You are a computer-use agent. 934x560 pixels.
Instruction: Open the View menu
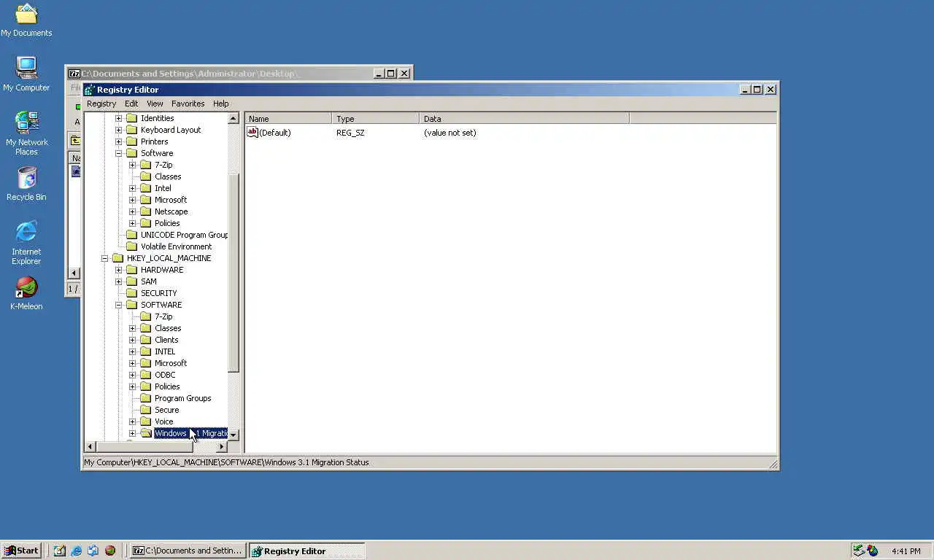[155, 104]
